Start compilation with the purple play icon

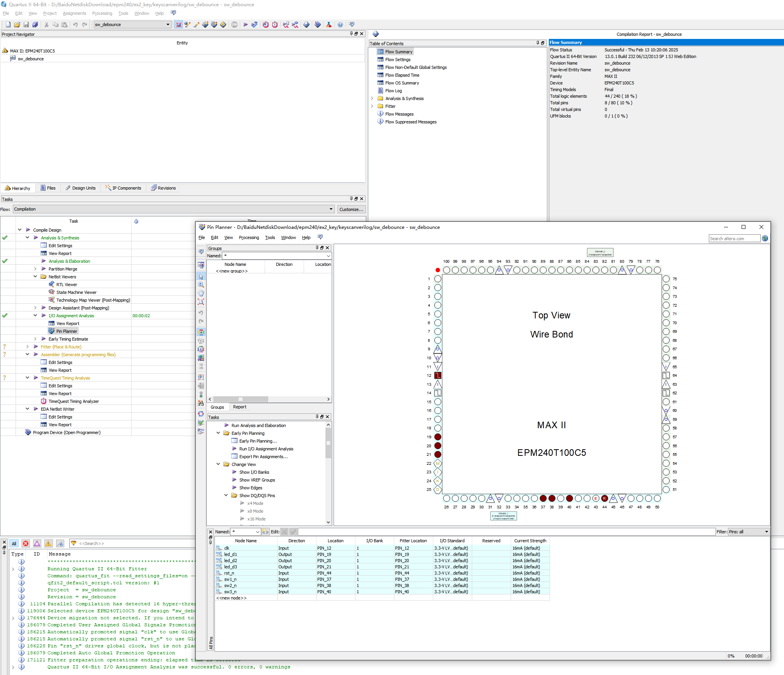pos(245,25)
